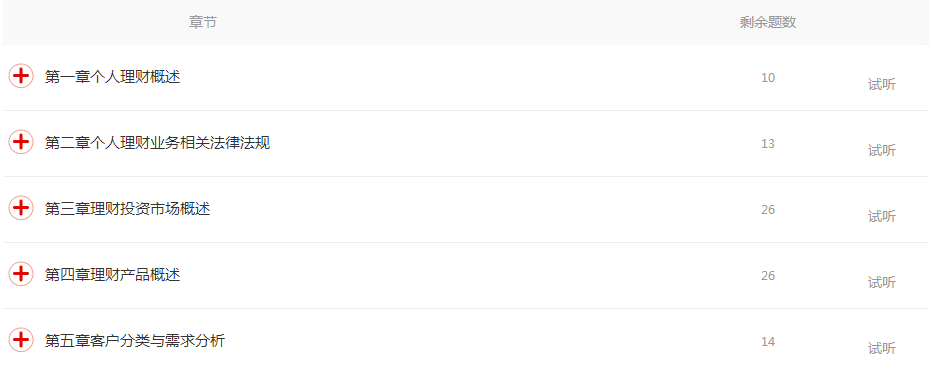Viewport: 931px width, 370px height.
Task: Open chapter 第四章理财产品概述
Action: pos(112,274)
